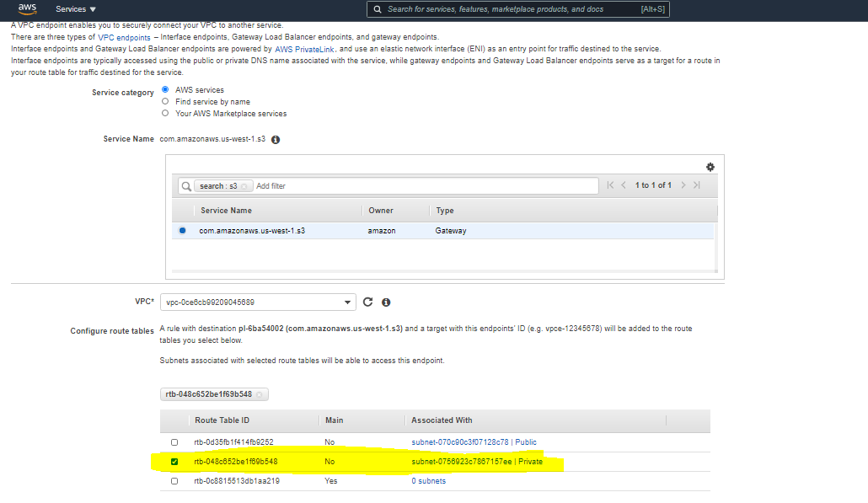Show info icon next to VPC refresh
868x503 pixels.
[x=386, y=302]
